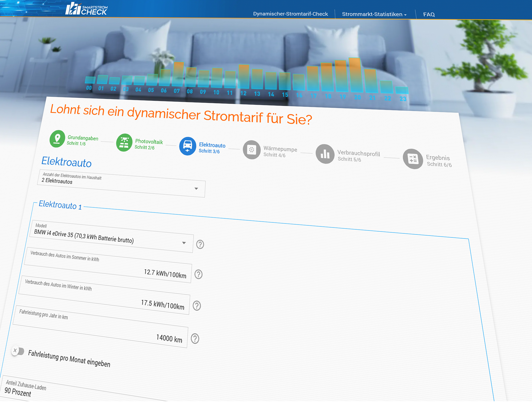The width and height of the screenshot is (532, 402).
Task: Show help for winter consumption field
Action: (197, 306)
